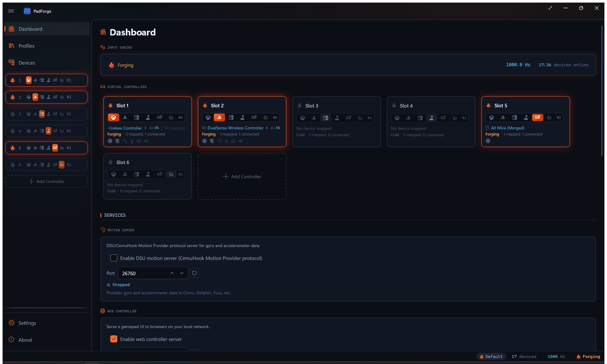Pick keyboard-mouse type in Slot 2 card
Viewport: 607px width, 364px height.
[x=254, y=117]
